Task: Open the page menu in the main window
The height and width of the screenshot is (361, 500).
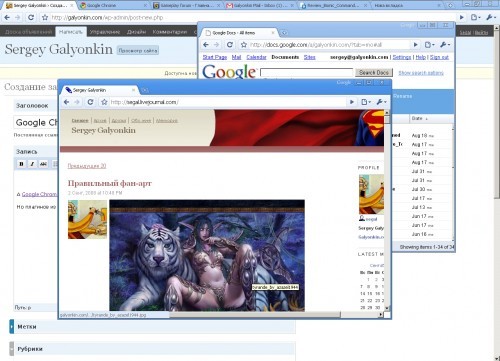Action: pos(476,17)
